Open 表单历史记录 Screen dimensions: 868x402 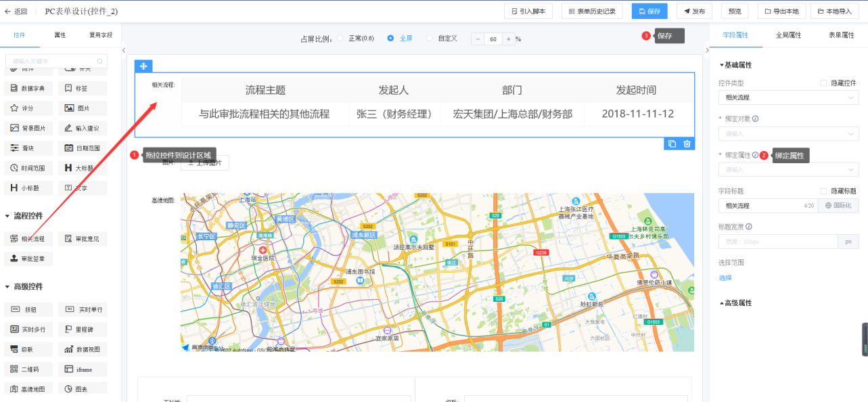point(592,12)
